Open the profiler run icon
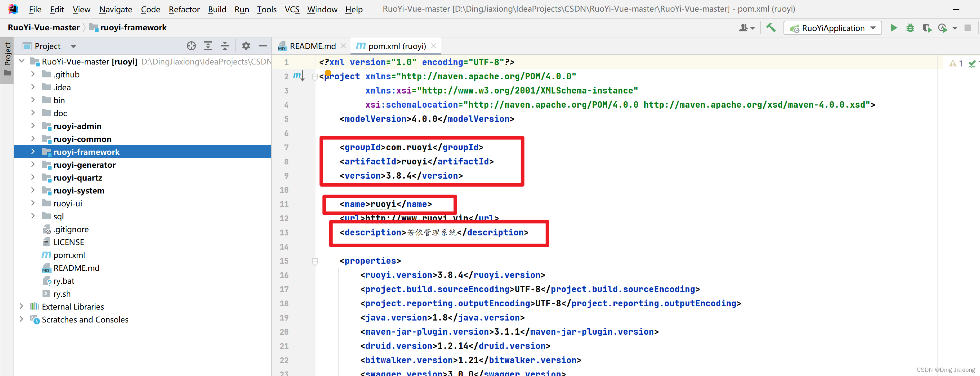Screen dimensions: 980x376 tap(943, 28)
